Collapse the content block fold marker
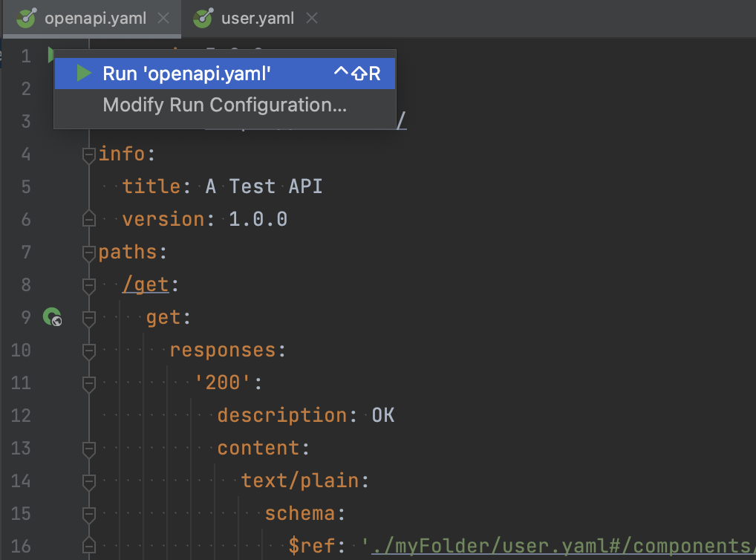 [x=88, y=449]
